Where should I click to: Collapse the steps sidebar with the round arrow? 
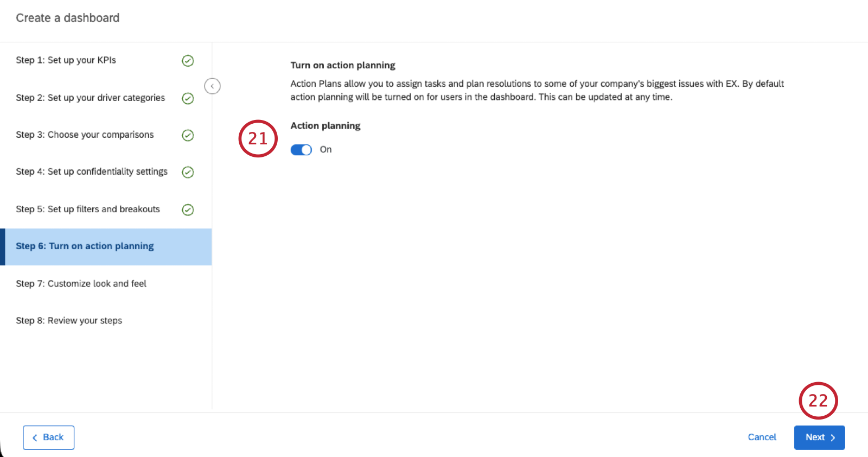(212, 86)
